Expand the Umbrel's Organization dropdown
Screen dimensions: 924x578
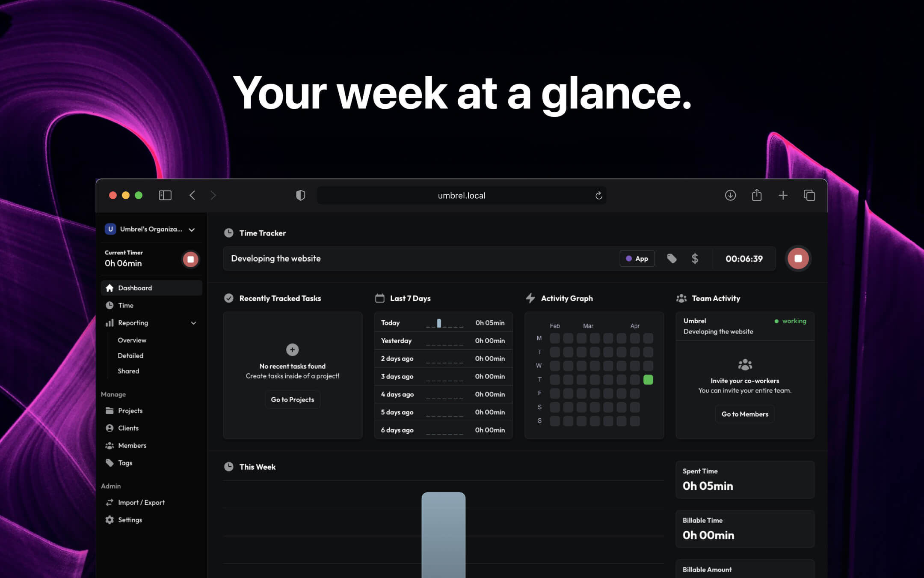coord(191,229)
